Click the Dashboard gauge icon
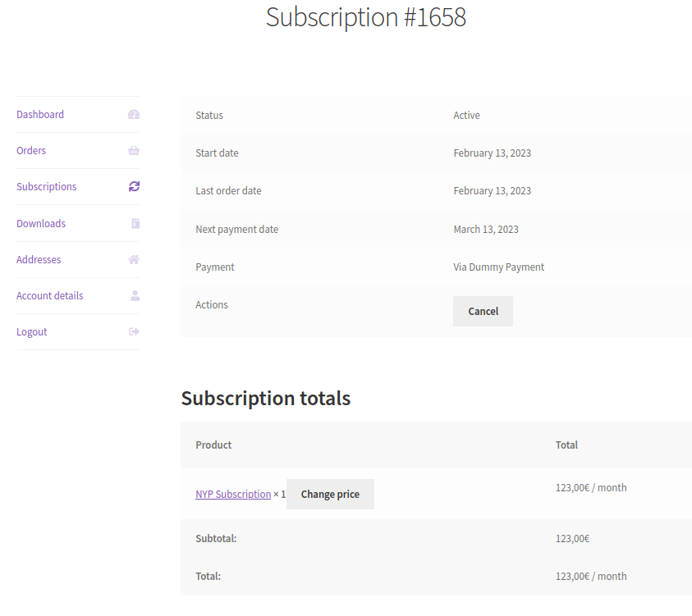 click(133, 114)
